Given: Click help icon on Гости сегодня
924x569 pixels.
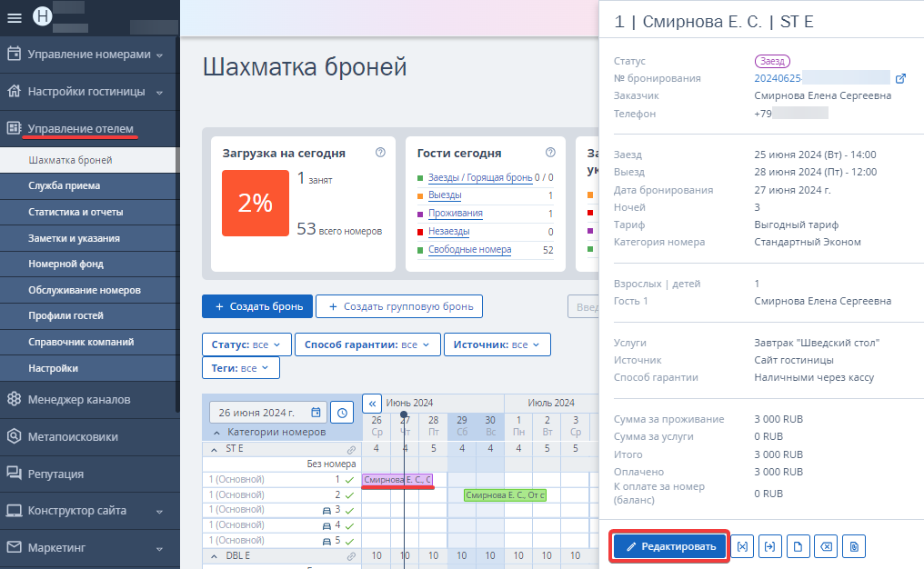Looking at the screenshot, I should click(x=550, y=153).
